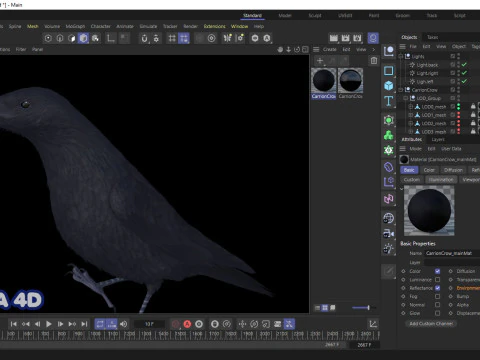Screen dimensions: 480x360
Task: Collapse the Lights group in Objects
Action: [x=401, y=56]
